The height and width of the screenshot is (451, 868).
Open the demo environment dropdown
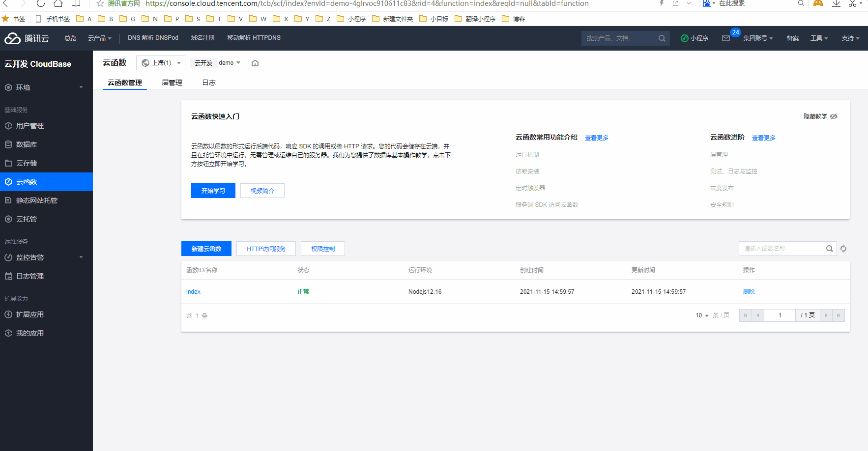(230, 63)
